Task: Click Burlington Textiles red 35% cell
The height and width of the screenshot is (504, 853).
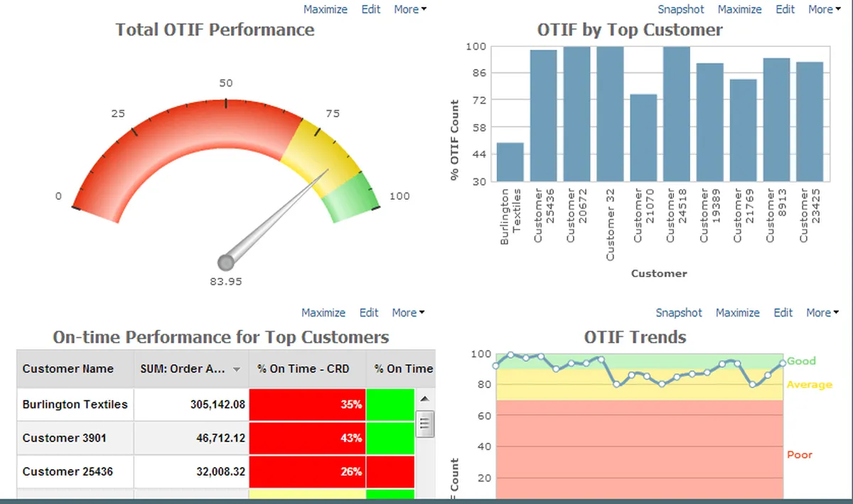Action: coord(307,404)
